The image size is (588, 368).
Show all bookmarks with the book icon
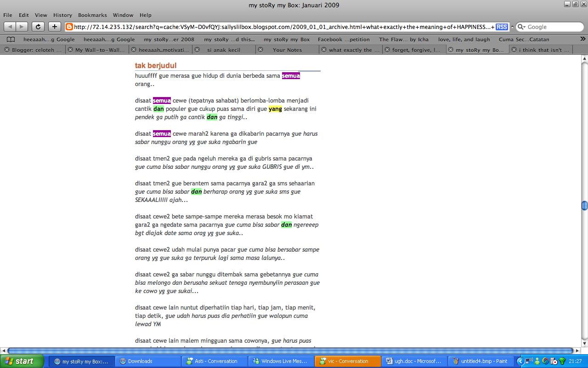pos(11,40)
